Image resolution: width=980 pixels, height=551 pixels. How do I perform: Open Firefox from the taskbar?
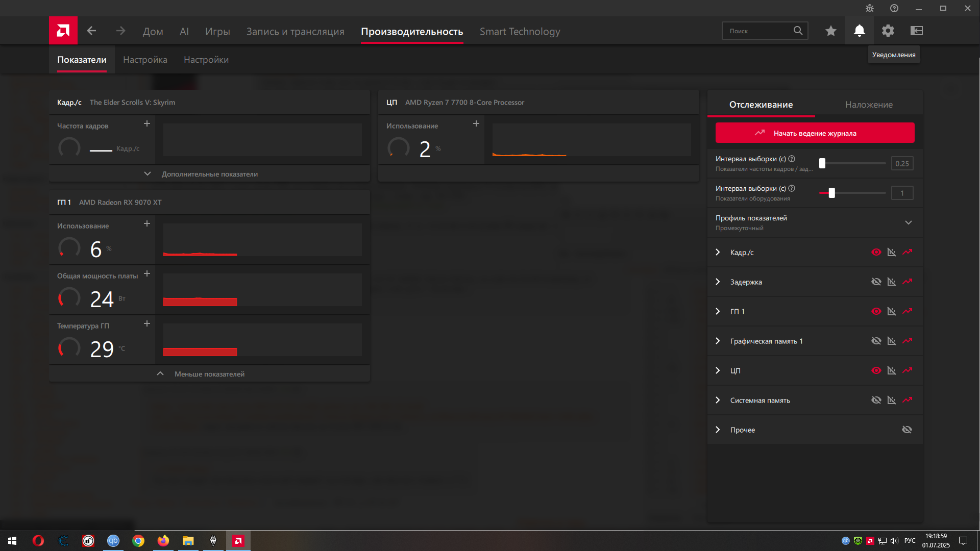tap(163, 541)
